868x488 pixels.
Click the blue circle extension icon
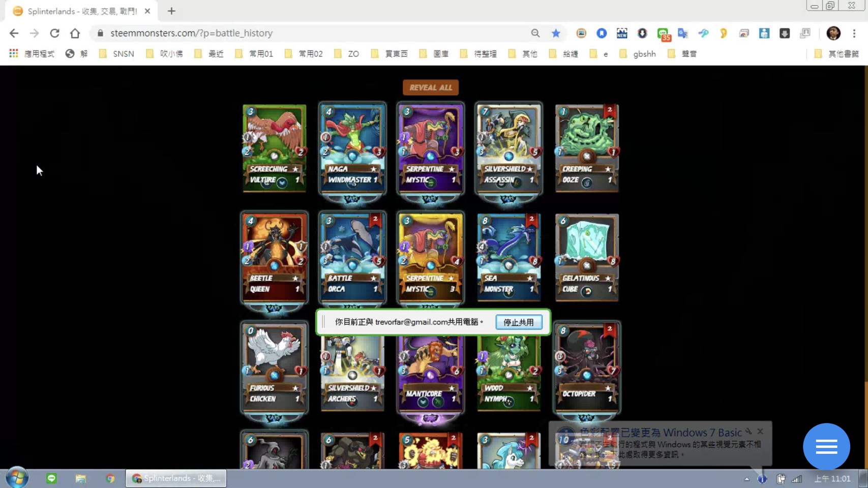pos(602,33)
